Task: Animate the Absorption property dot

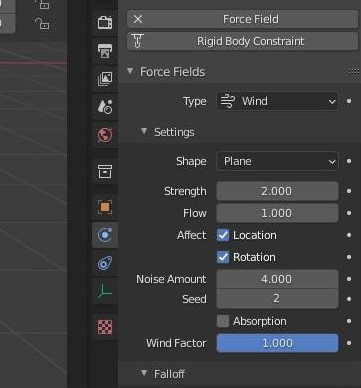Action: coord(349,321)
